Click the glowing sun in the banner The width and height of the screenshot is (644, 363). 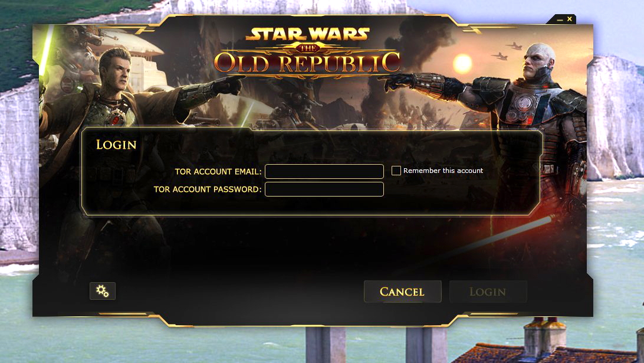click(x=463, y=64)
